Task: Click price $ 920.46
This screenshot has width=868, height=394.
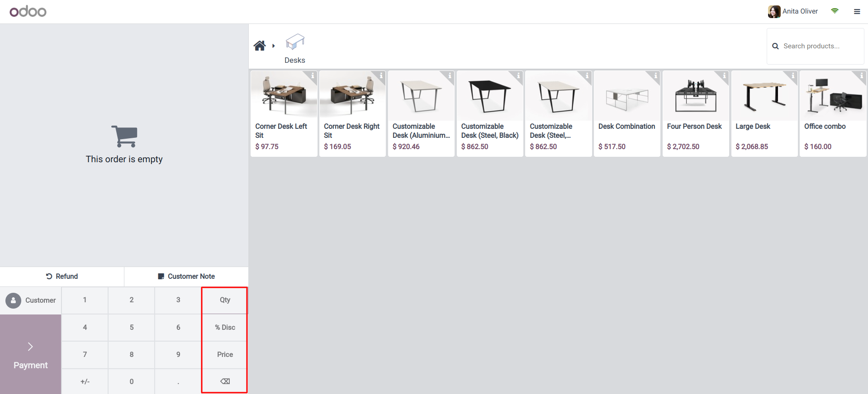Action: [406, 147]
